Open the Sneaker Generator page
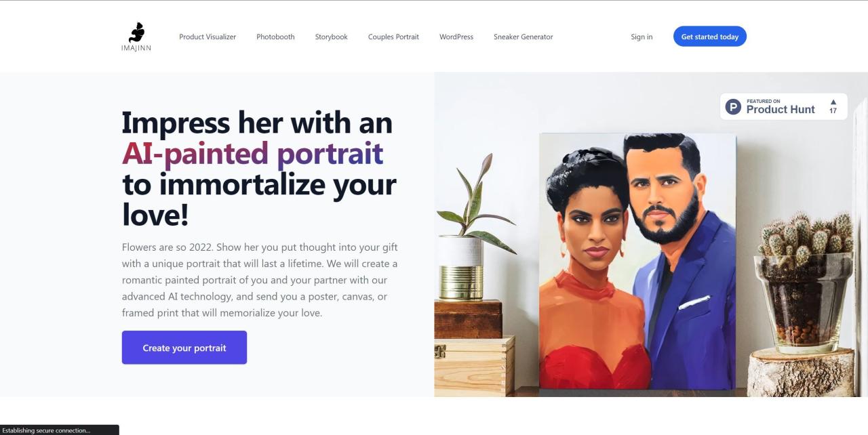 pos(523,37)
